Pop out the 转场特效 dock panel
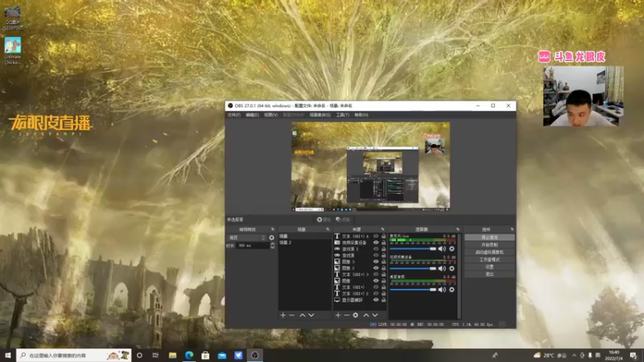 click(272, 229)
